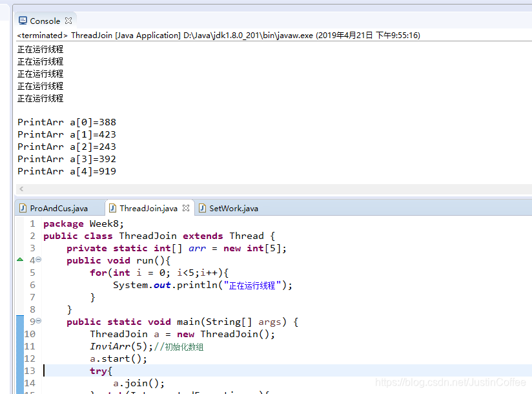Click console output line PrintArr a[3]=392

pyautogui.click(x=67, y=159)
